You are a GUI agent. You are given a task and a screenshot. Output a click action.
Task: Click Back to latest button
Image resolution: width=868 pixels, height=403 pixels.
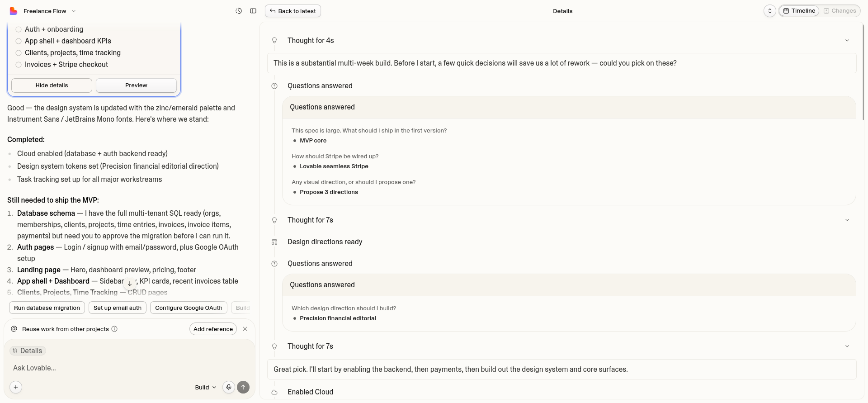[293, 11]
